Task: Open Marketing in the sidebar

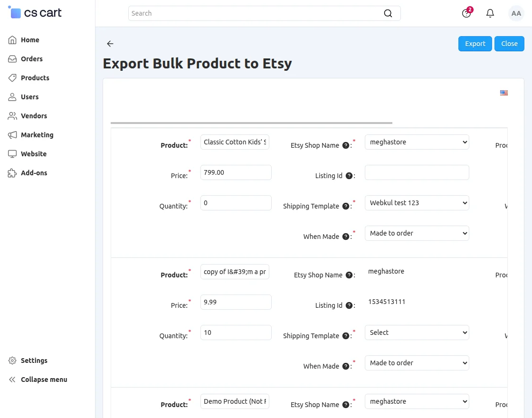Action: click(x=37, y=135)
